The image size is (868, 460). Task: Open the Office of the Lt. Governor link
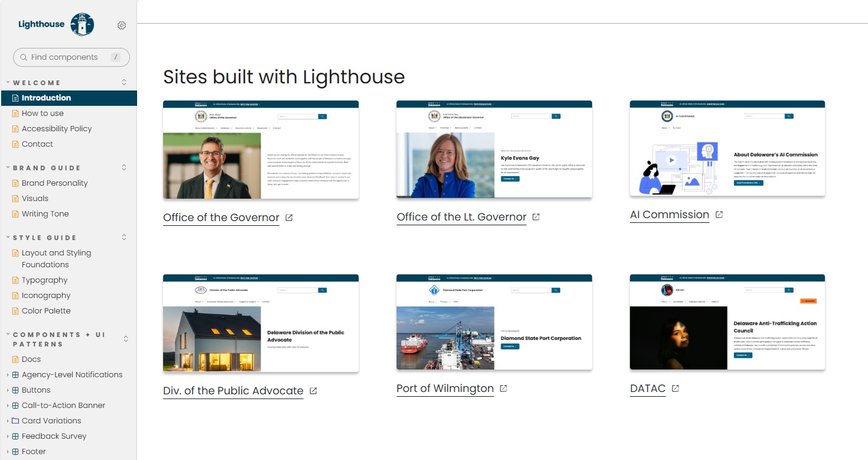461,217
